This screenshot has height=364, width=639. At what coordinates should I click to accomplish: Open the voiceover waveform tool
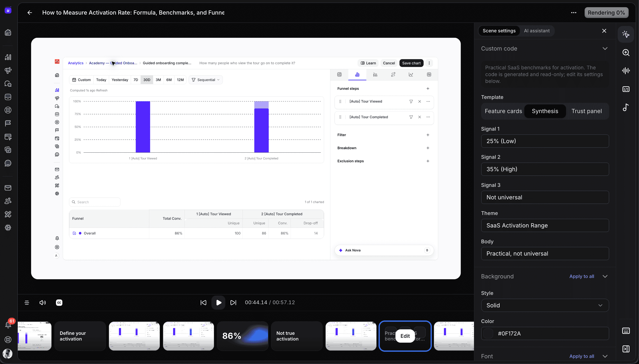point(626,71)
